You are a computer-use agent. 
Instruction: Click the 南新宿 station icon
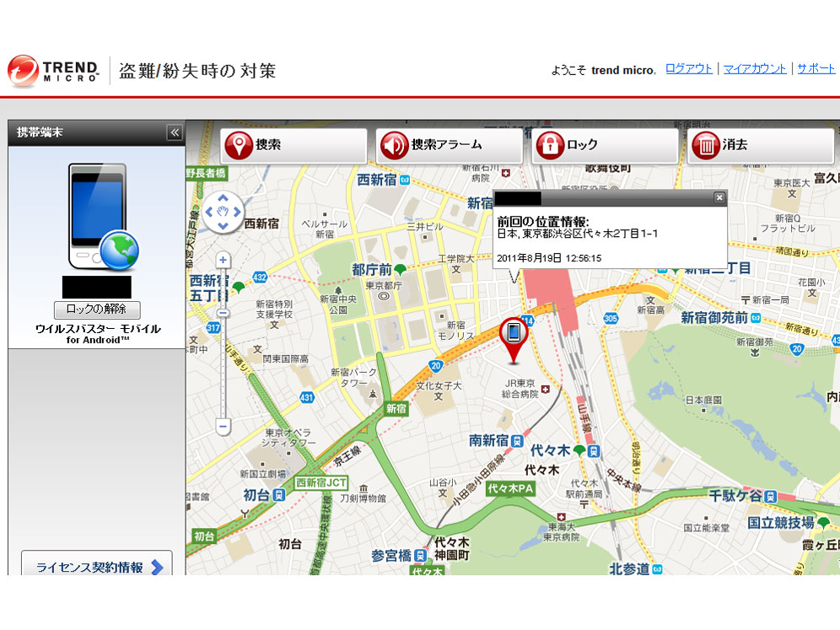[517, 441]
